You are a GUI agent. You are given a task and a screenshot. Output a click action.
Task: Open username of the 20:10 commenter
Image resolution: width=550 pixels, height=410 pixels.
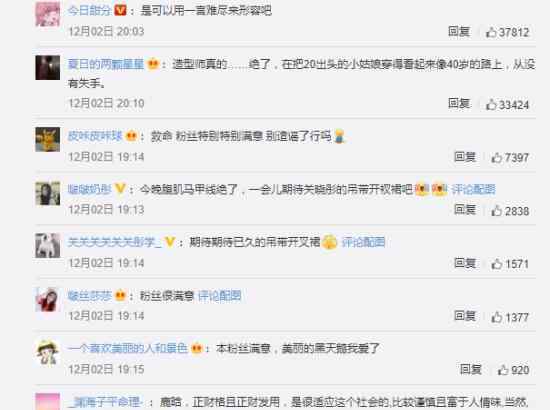coord(106,64)
